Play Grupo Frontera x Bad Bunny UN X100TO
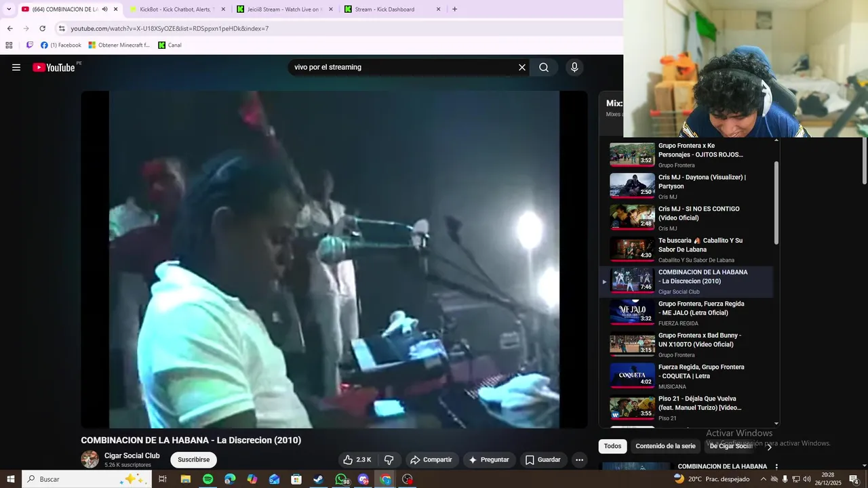Image resolution: width=868 pixels, height=488 pixels. (686, 344)
